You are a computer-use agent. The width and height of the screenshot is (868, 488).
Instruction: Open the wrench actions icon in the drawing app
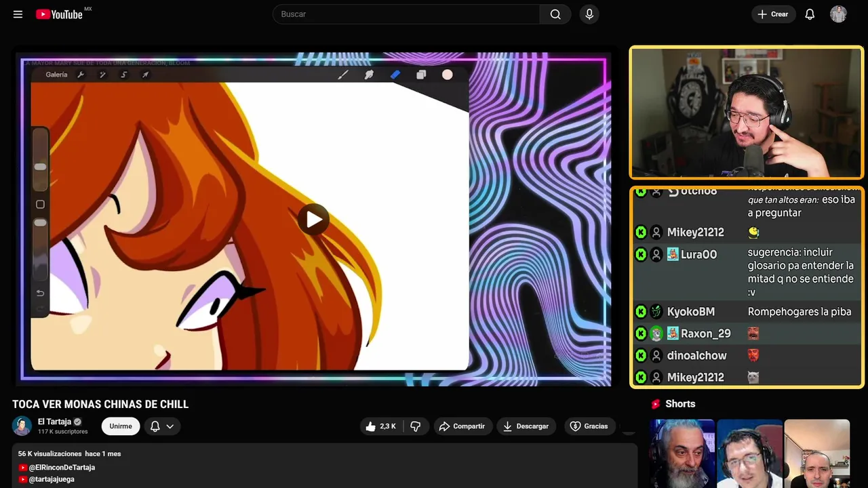click(81, 75)
